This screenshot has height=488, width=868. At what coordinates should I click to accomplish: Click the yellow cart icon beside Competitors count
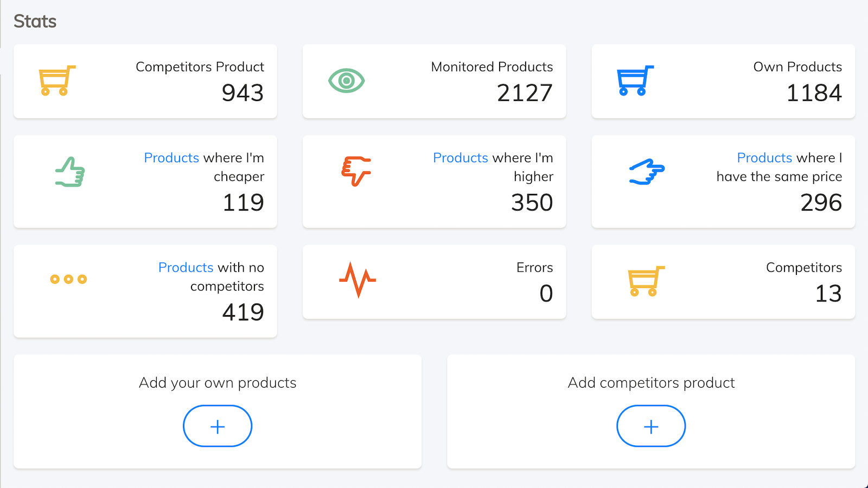pyautogui.click(x=646, y=281)
